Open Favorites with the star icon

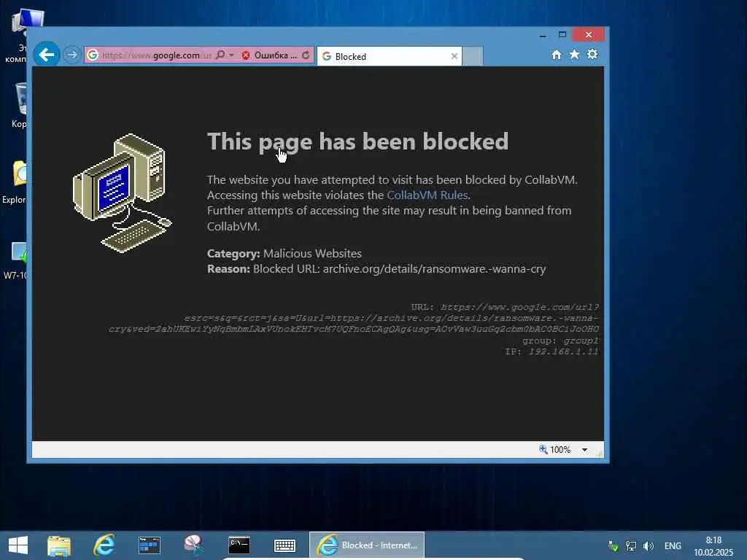(x=575, y=54)
